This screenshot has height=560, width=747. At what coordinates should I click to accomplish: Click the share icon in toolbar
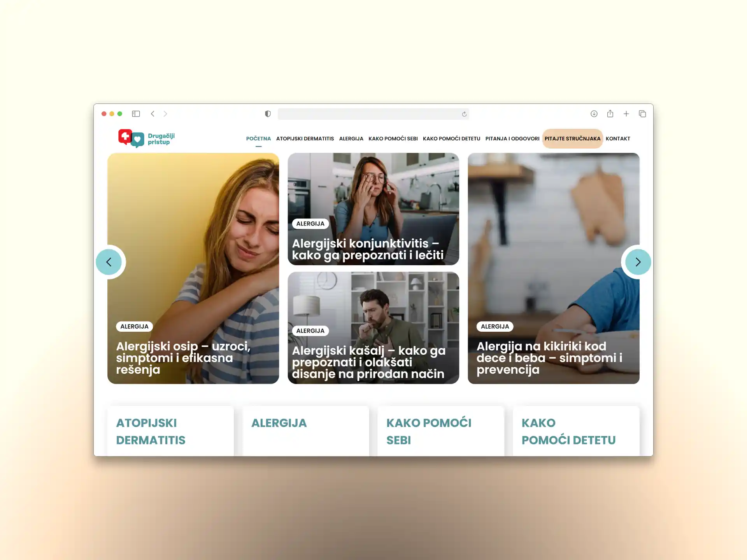610,114
